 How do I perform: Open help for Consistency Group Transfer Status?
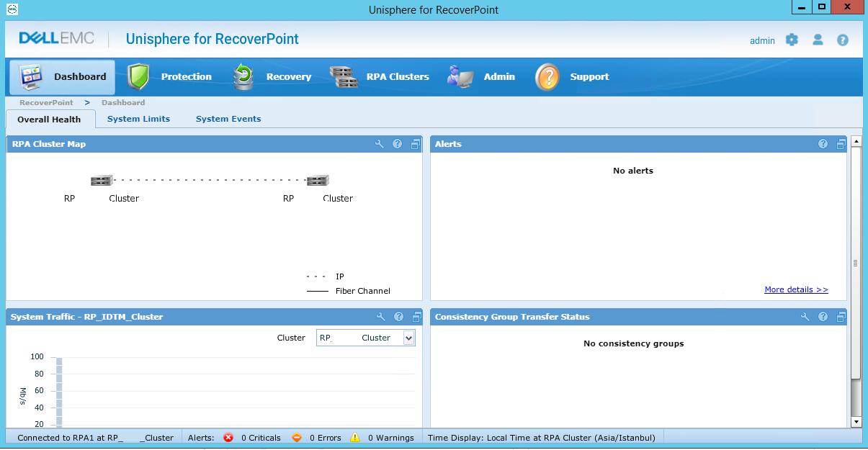[823, 317]
